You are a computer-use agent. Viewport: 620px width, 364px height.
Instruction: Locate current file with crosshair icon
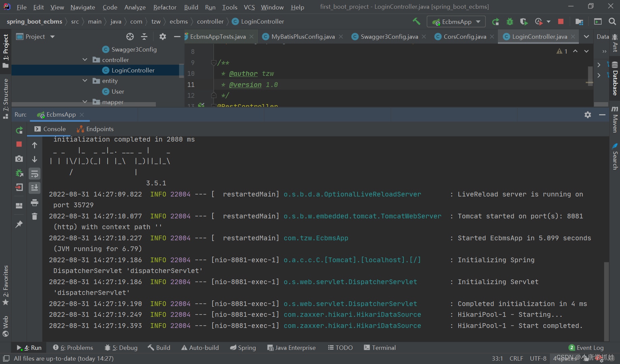[130, 36]
